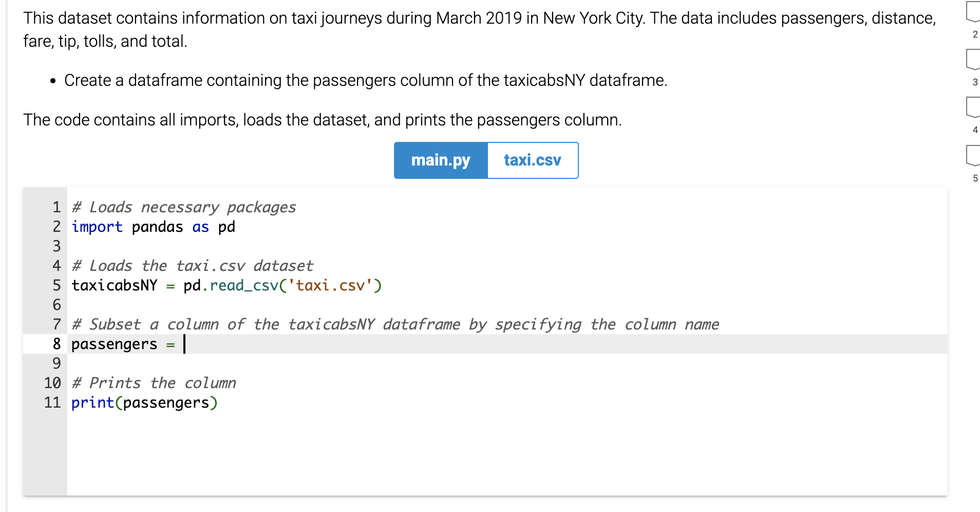This screenshot has width=980, height=512.
Task: Switch to the taxi.csv tab
Action: coord(532,160)
